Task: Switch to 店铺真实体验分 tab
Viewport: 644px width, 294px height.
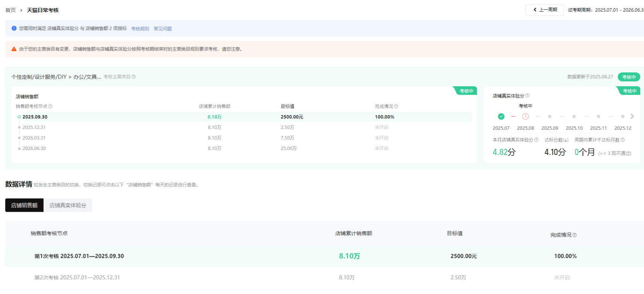Action: click(68, 205)
